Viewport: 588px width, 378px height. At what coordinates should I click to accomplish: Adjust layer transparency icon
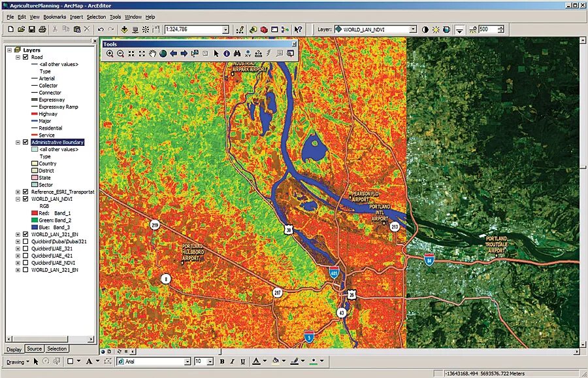(446, 29)
